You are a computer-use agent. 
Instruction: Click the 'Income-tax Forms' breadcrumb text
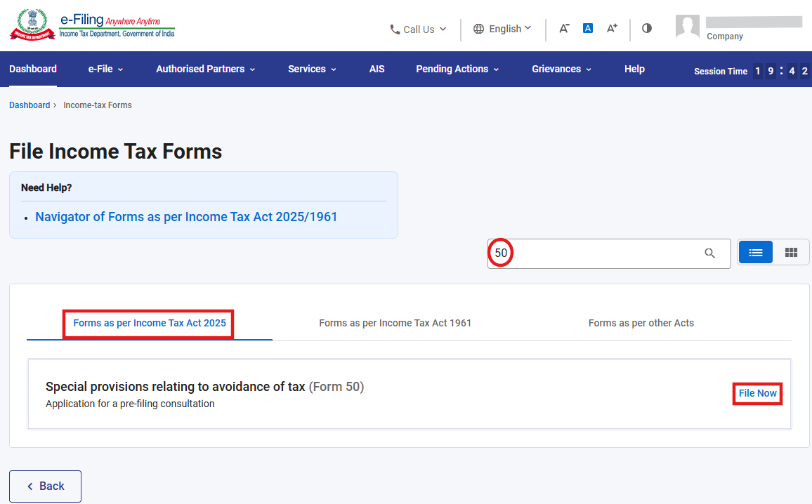point(98,105)
